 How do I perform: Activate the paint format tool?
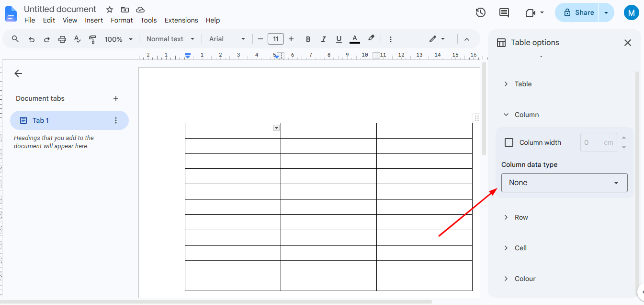point(93,39)
